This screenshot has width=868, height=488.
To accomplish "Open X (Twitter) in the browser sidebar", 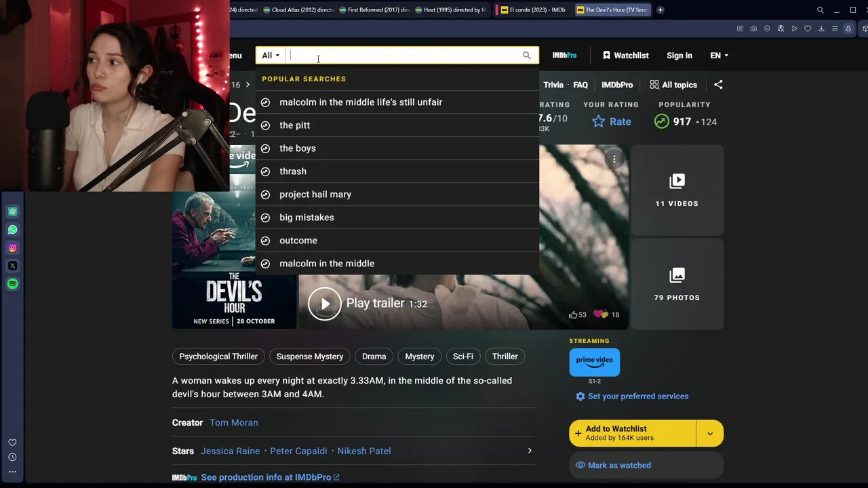I will (12, 266).
